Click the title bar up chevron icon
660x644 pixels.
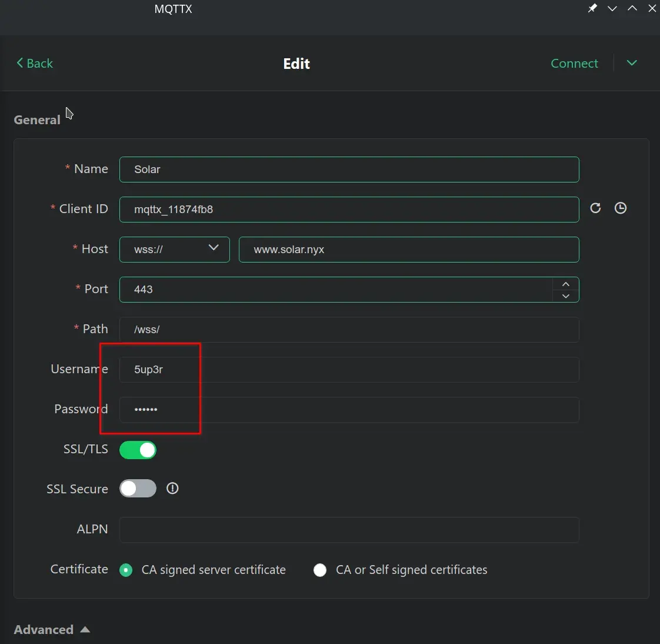pyautogui.click(x=632, y=8)
